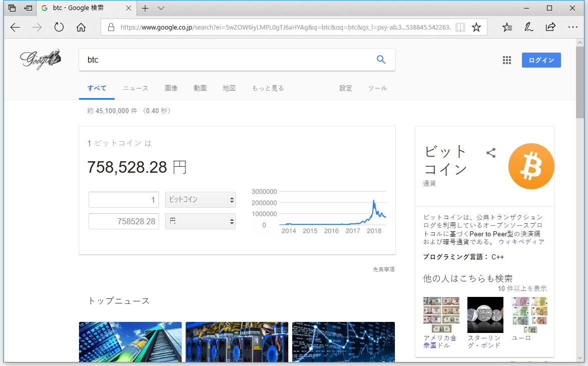Viewport: 588px width, 366px height.
Task: Open the Favorites hub icon
Action: point(507,27)
